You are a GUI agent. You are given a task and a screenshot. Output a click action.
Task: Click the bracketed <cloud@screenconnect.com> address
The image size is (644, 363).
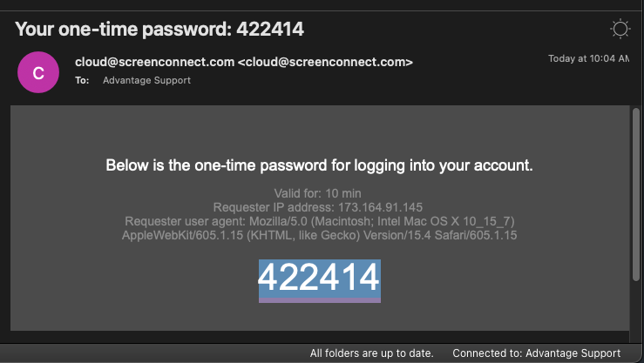tap(325, 62)
